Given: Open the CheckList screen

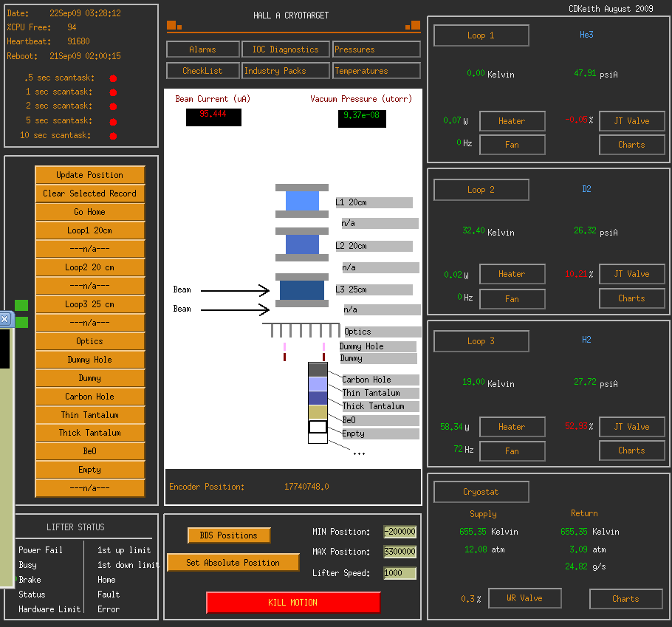Looking at the screenshot, I should pyautogui.click(x=203, y=71).
